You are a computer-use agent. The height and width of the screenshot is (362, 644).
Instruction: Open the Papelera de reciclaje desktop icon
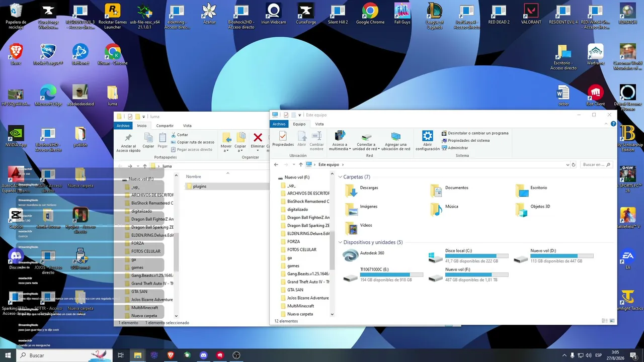tap(16, 16)
